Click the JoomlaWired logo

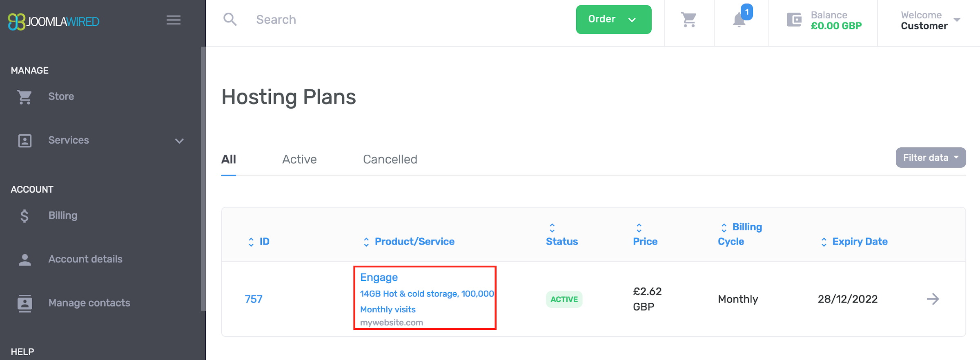pyautogui.click(x=54, y=21)
